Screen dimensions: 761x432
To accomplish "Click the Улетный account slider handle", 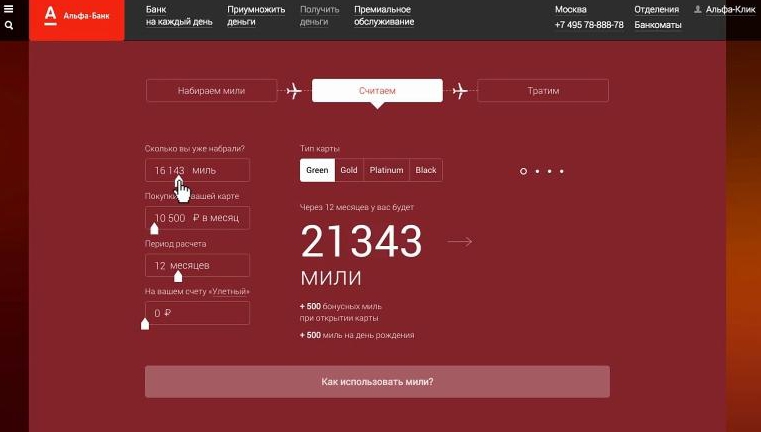I will pos(145,324).
